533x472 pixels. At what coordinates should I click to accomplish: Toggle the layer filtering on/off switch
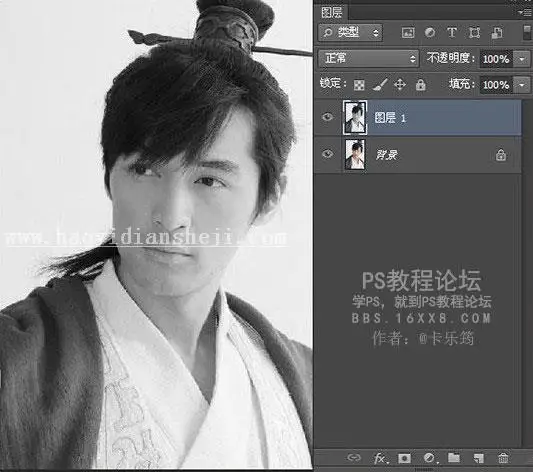(x=527, y=33)
